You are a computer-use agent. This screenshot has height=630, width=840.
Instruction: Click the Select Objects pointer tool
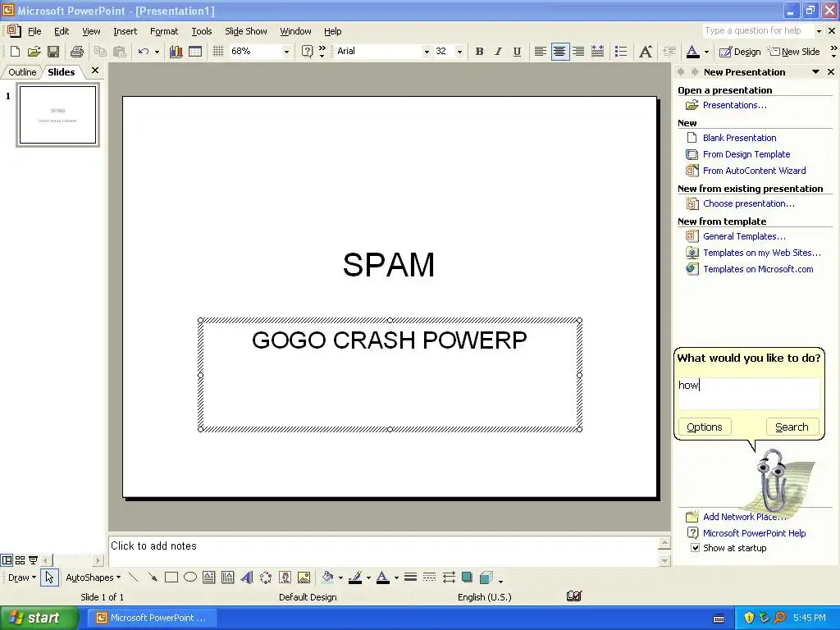[x=49, y=577]
